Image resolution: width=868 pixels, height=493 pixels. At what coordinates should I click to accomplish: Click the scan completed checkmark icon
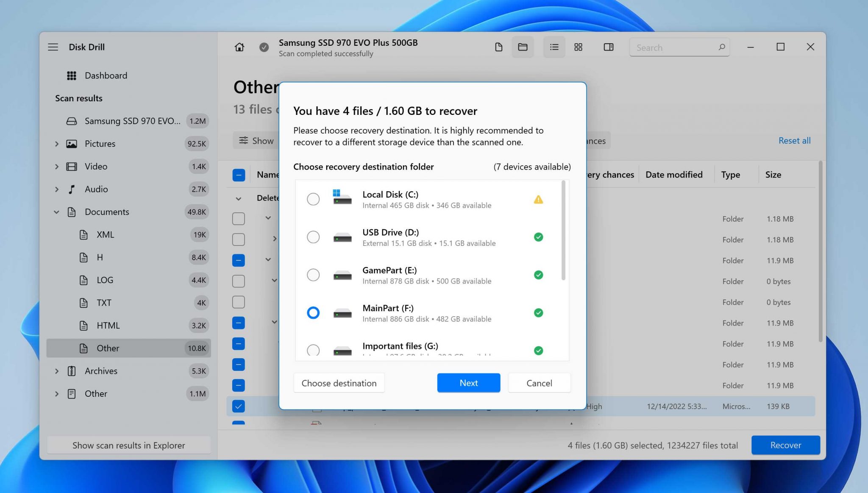coord(264,47)
